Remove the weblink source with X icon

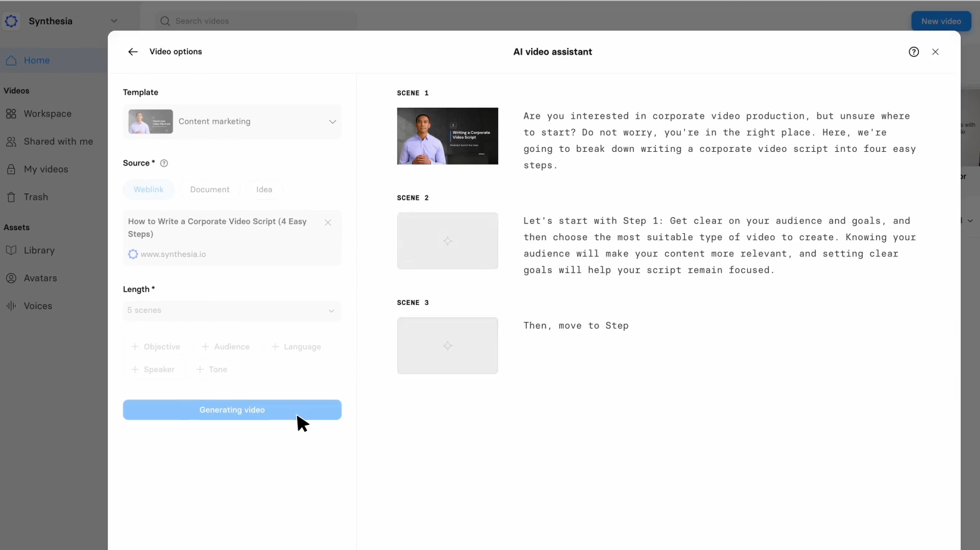[327, 222]
